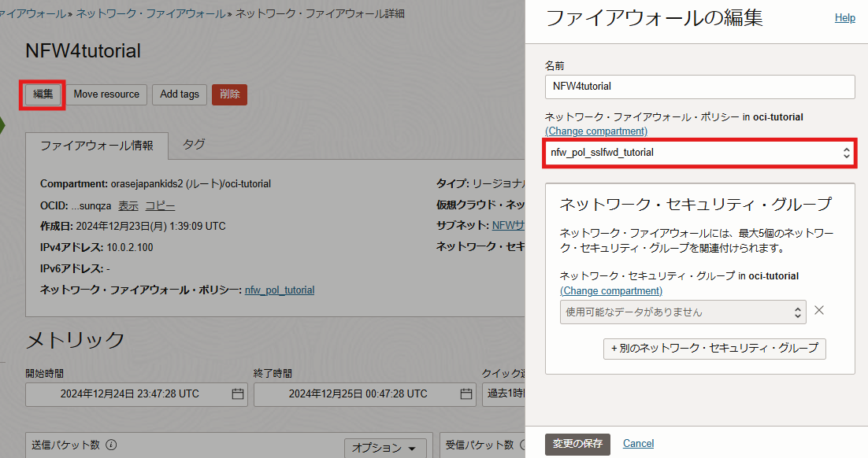Click the red 削除 button
This screenshot has height=458, width=868.
coord(229,94)
